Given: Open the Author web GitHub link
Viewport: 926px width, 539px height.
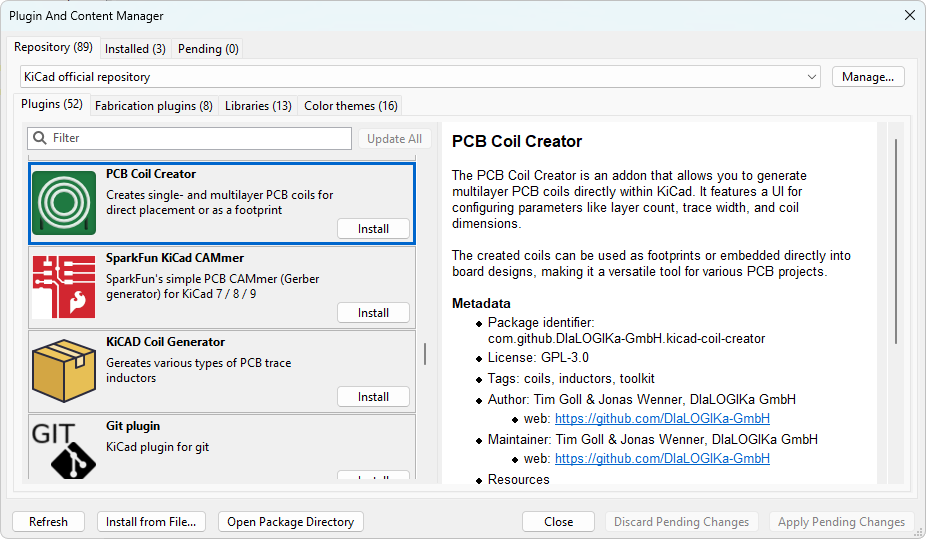Looking at the screenshot, I should pyautogui.click(x=662, y=419).
